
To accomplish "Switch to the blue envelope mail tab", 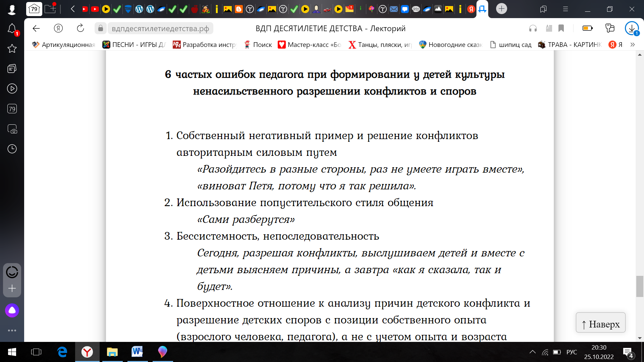I will 394,9.
